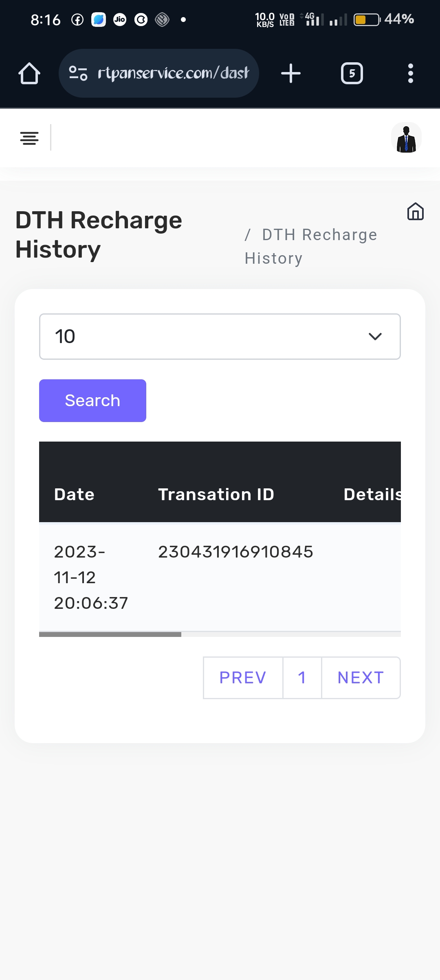The image size is (440, 980).
Task: Open the user profile avatar
Action: coord(406,138)
